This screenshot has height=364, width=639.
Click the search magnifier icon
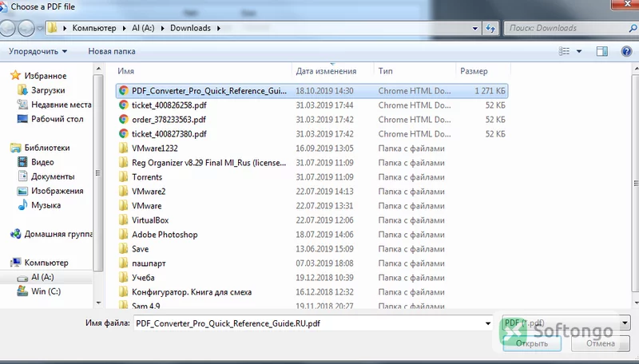633,28
